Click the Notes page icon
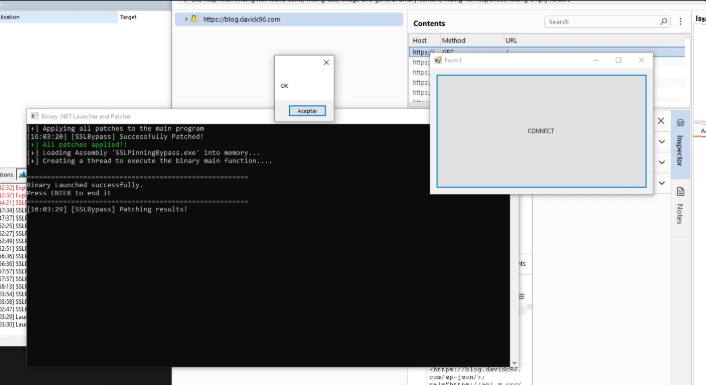Screen dimensions: 706x385 point(680,192)
